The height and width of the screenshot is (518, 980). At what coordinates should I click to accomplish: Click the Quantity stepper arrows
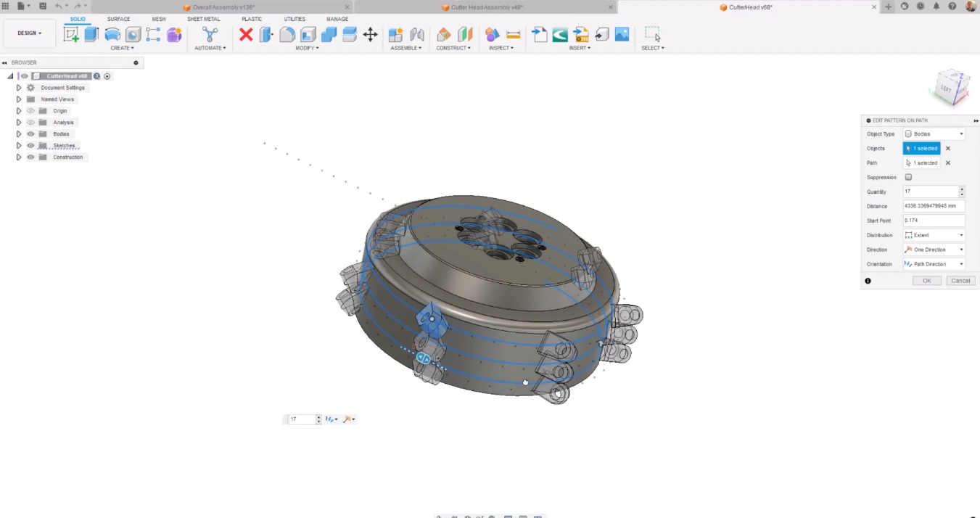pyautogui.click(x=962, y=192)
